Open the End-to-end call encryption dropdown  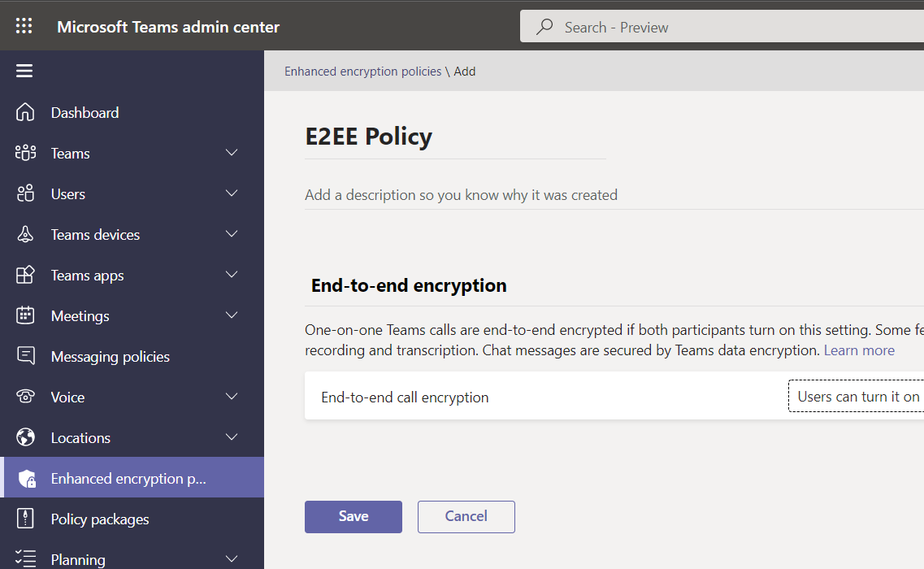(856, 397)
